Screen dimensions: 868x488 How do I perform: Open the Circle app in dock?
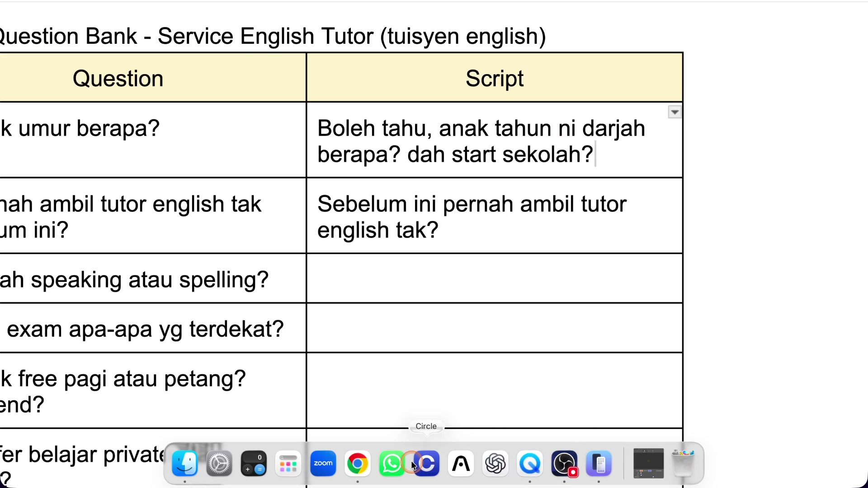[426, 464]
